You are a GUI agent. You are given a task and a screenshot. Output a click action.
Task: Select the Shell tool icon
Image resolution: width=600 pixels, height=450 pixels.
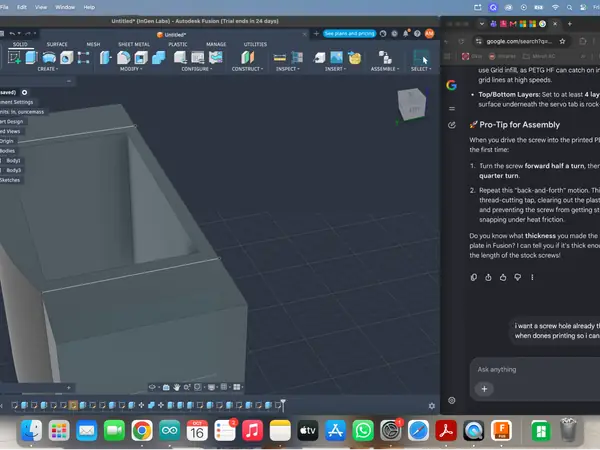click(x=141, y=58)
